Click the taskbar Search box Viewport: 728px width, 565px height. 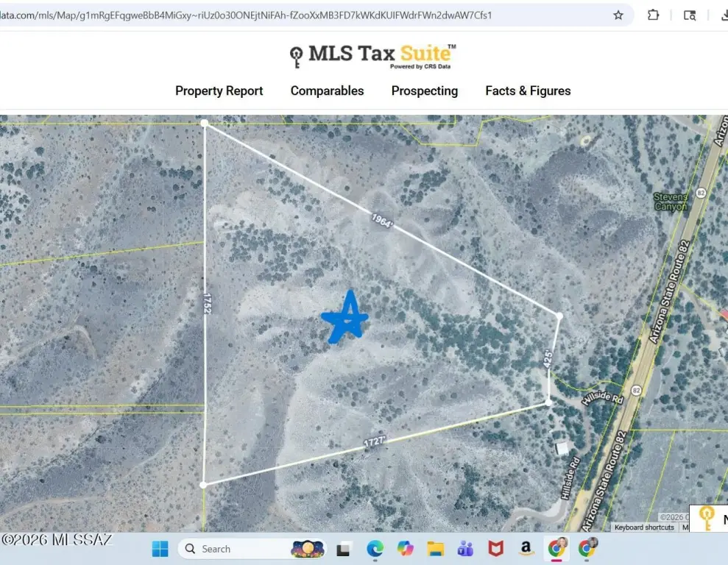click(252, 549)
